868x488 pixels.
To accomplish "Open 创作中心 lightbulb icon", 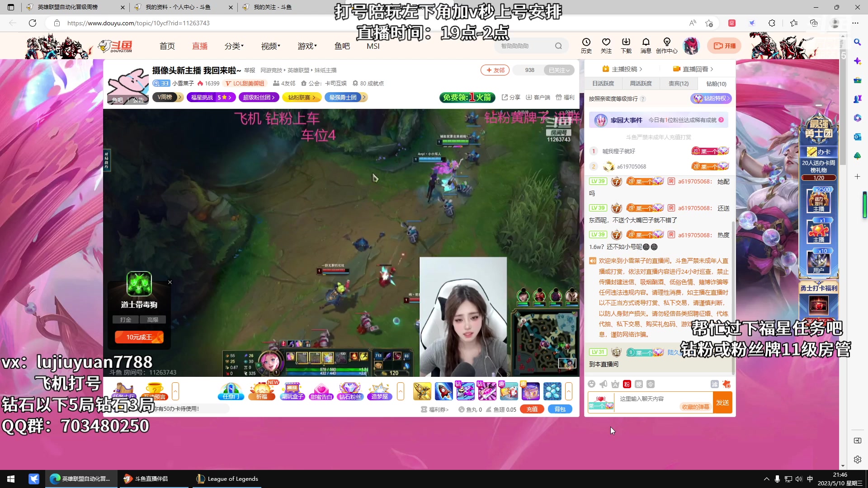I will 667,45.
